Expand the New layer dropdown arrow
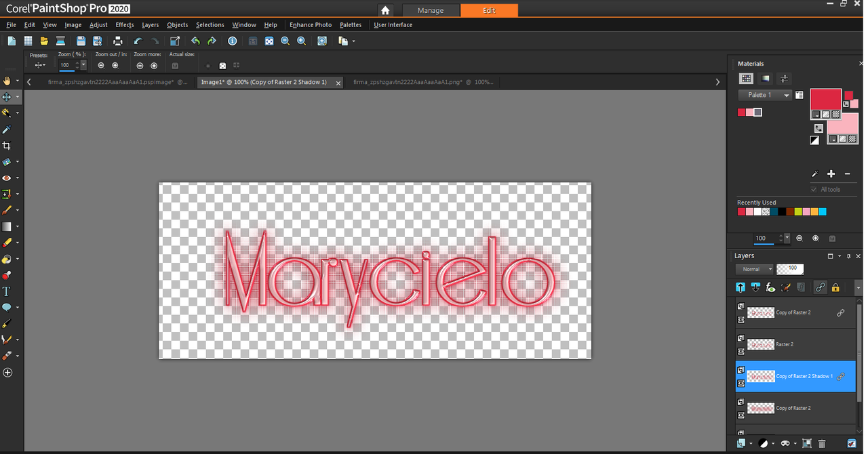 (x=751, y=443)
